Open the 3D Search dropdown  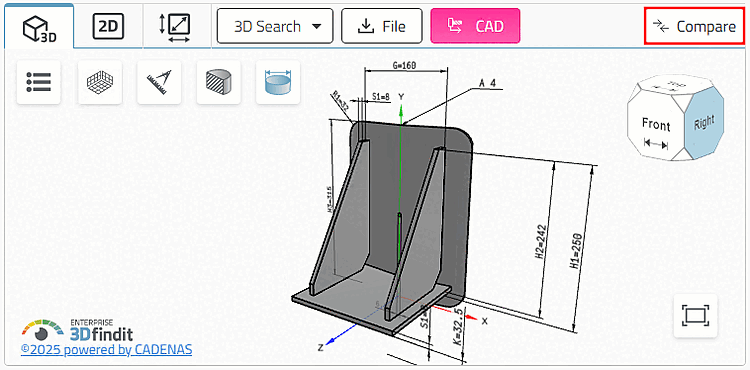(275, 26)
